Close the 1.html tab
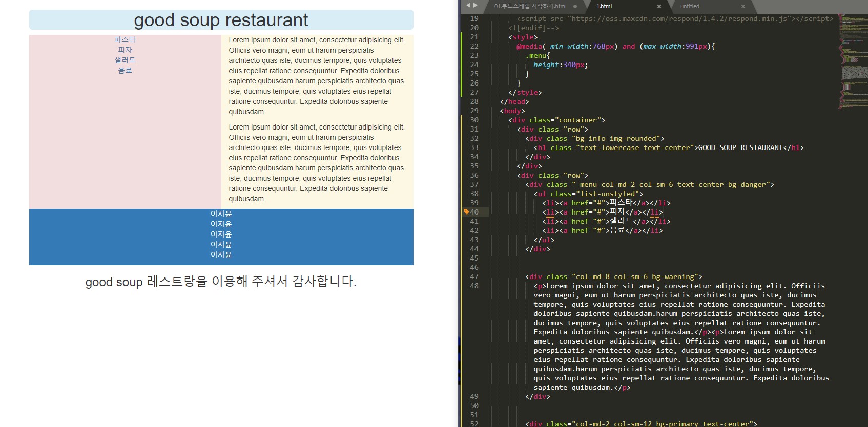 [x=659, y=6]
